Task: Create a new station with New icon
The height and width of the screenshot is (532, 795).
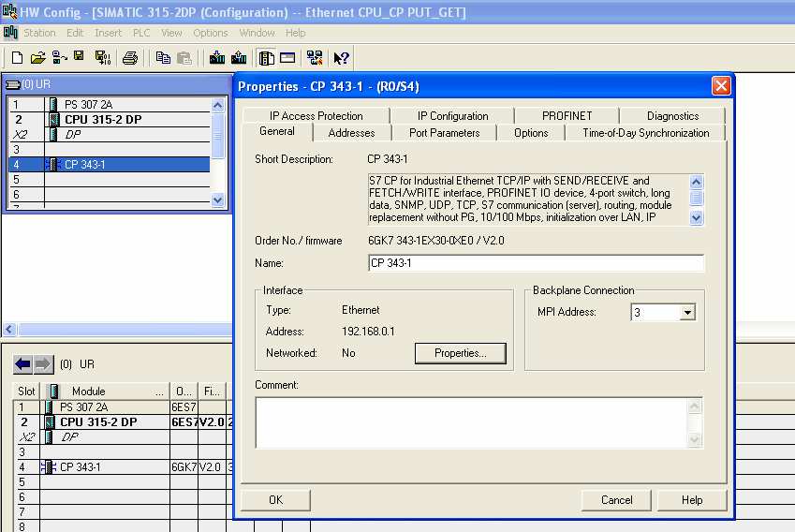Action: pos(17,58)
